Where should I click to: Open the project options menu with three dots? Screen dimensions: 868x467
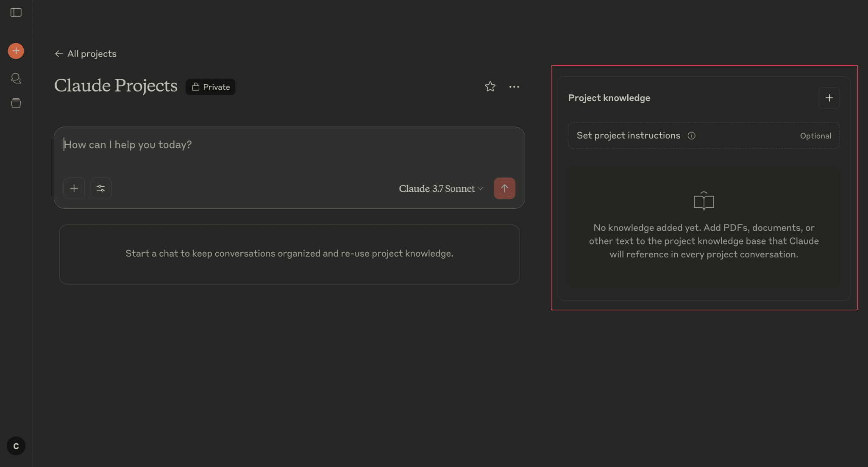[515, 86]
